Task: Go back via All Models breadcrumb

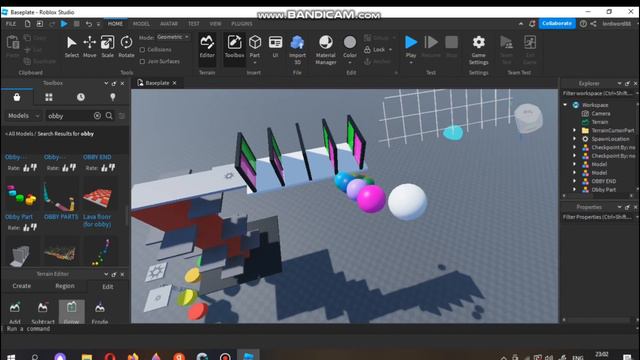Action: (20, 134)
